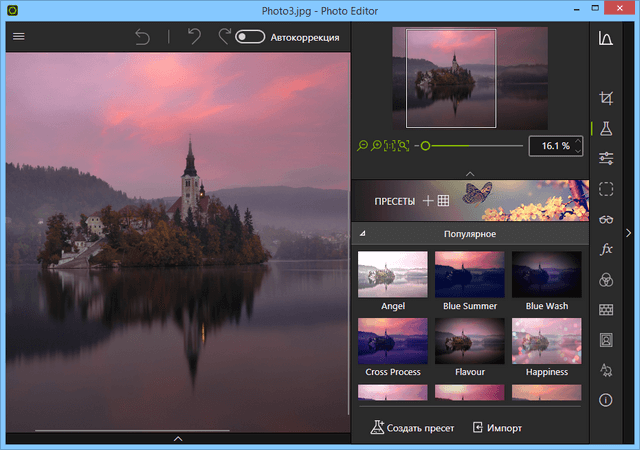The image size is (640, 450).
Task: Open the info icon in sidebar
Action: [x=605, y=399]
